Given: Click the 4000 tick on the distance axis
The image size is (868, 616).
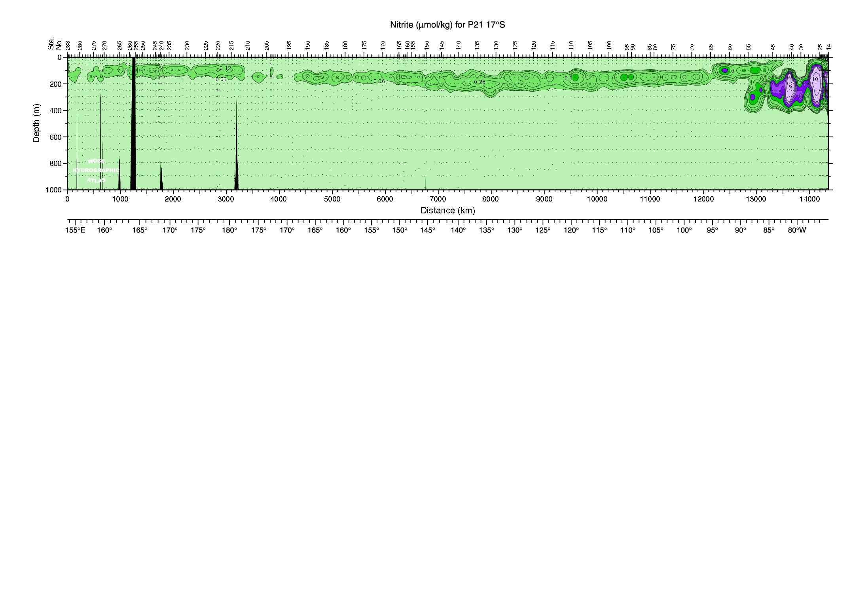Looking at the screenshot, I should [x=279, y=199].
